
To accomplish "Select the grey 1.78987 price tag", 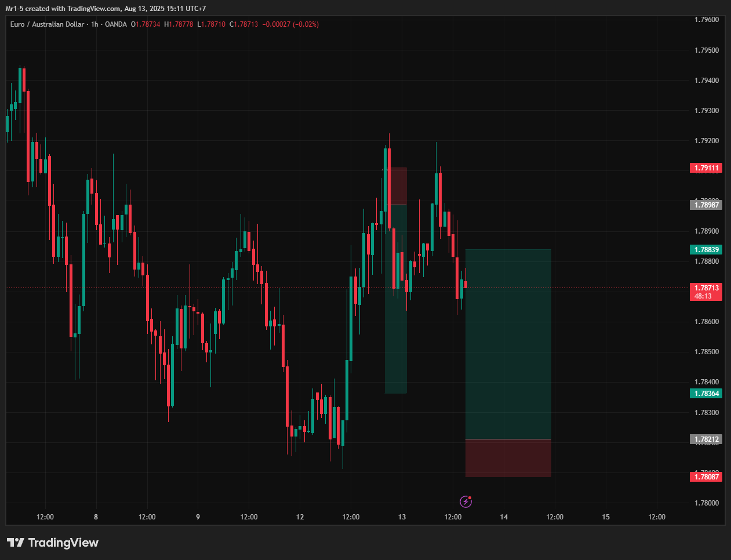I will [706, 205].
